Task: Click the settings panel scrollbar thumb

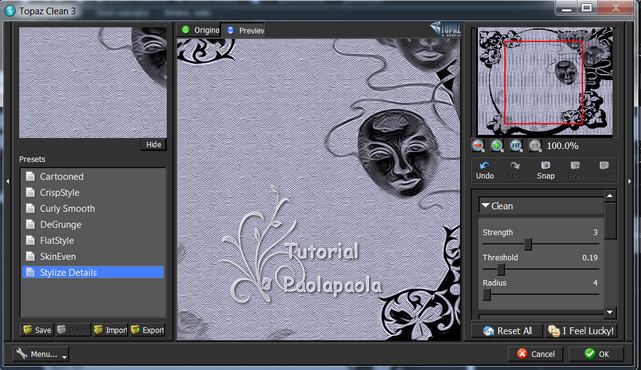Action: click(610, 221)
